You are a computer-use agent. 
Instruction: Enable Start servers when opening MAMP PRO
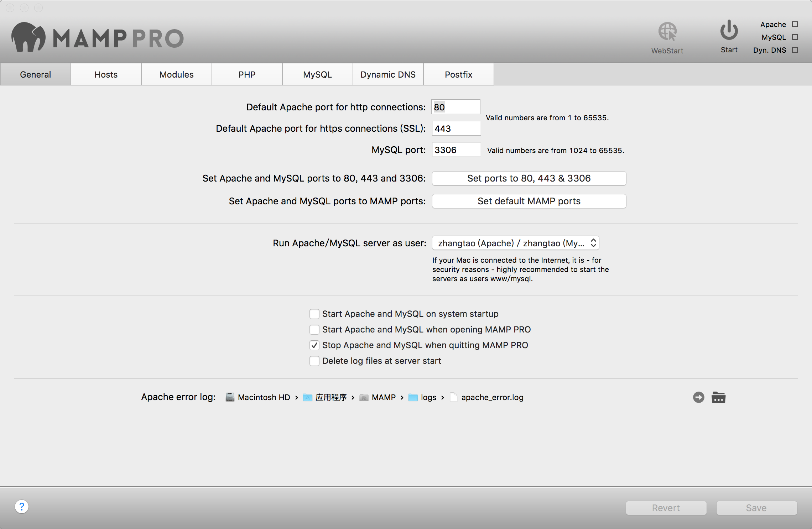point(314,329)
